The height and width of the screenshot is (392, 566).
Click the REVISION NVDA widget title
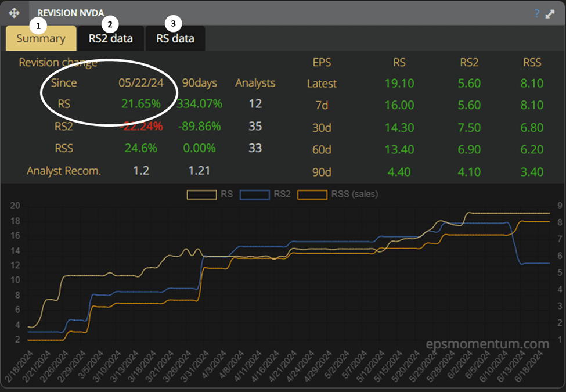tap(71, 13)
